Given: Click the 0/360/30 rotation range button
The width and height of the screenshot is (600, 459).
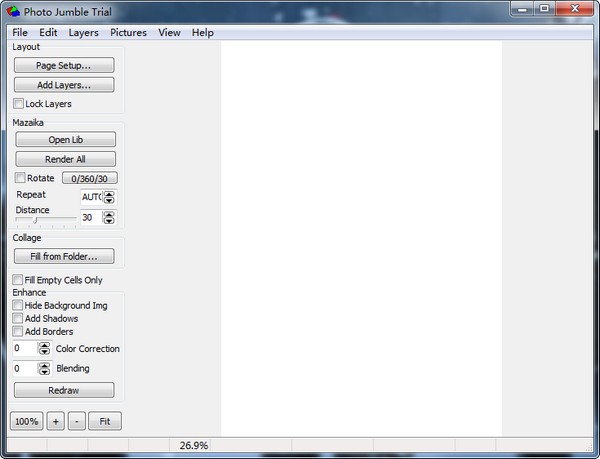Looking at the screenshot, I should 90,178.
